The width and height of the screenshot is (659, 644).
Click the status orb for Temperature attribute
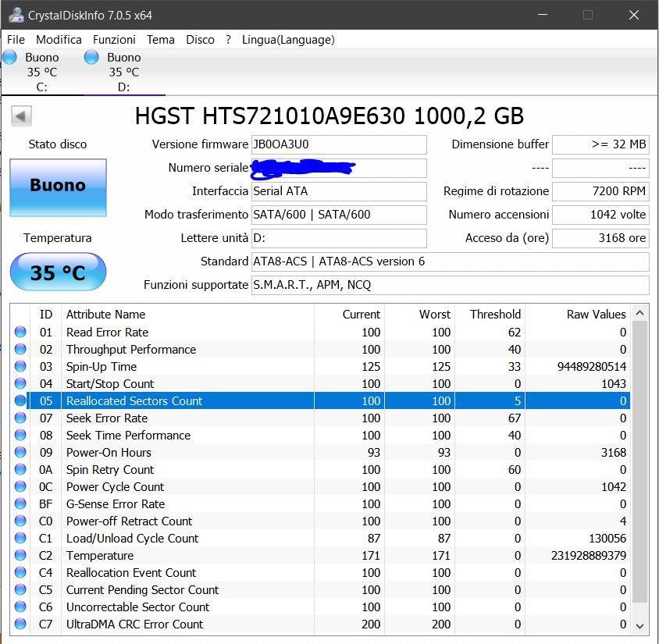click(x=20, y=555)
